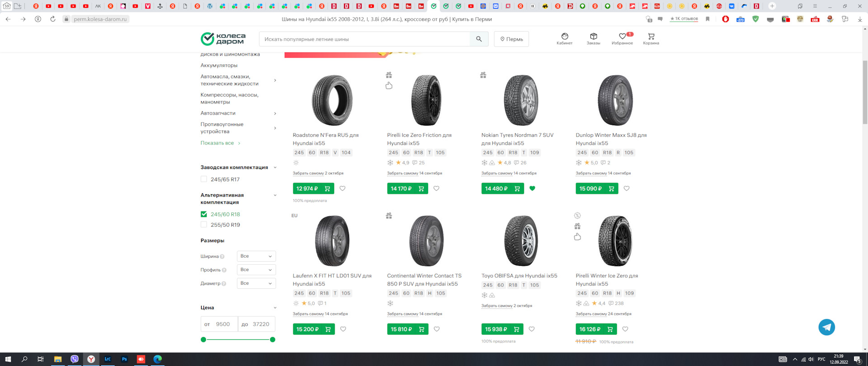Click the Kolesa Darom logo
The width and height of the screenshot is (868, 366).
click(x=223, y=39)
